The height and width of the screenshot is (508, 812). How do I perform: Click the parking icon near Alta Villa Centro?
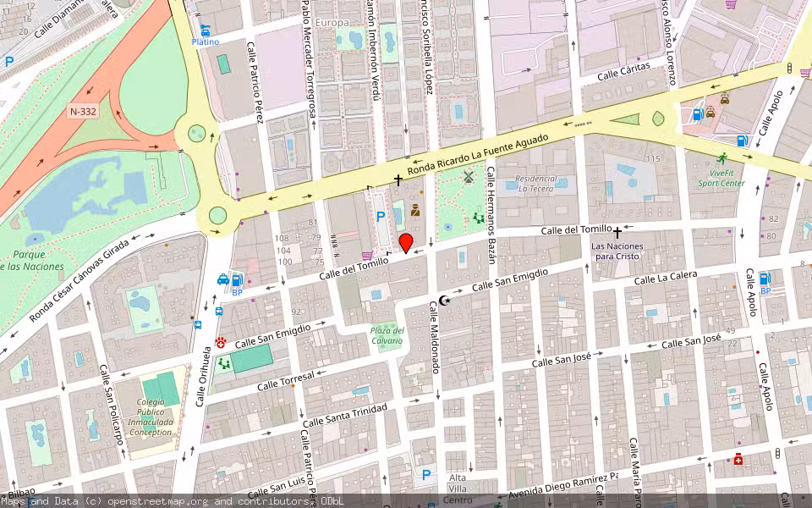pyautogui.click(x=426, y=475)
